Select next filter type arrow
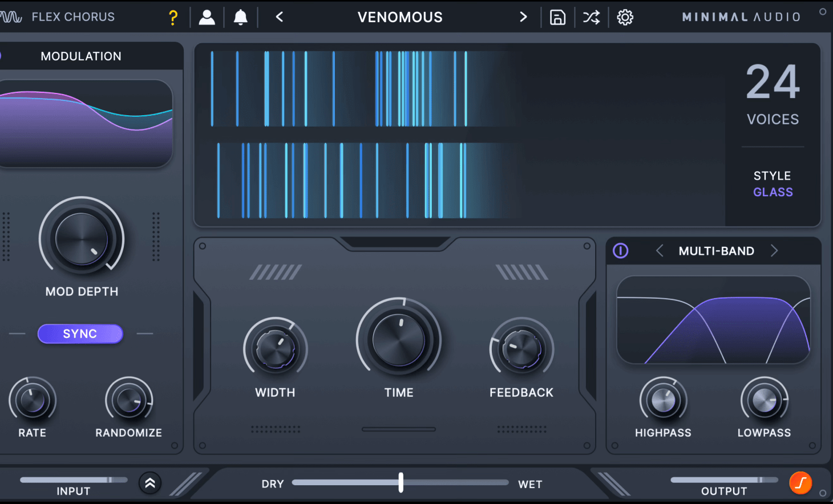 coord(774,251)
